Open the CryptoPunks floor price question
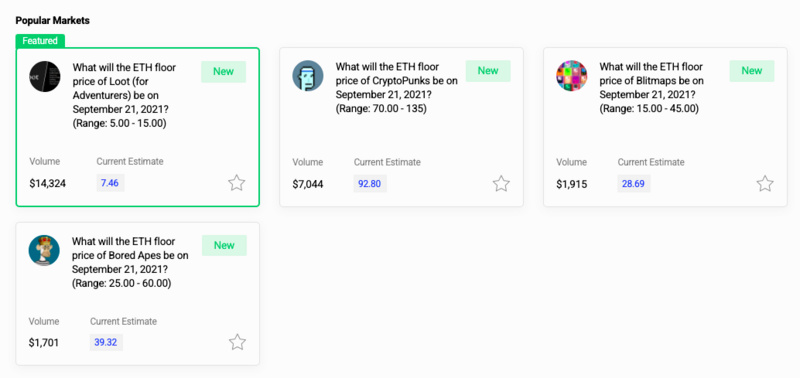The height and width of the screenshot is (378, 800). [x=396, y=88]
